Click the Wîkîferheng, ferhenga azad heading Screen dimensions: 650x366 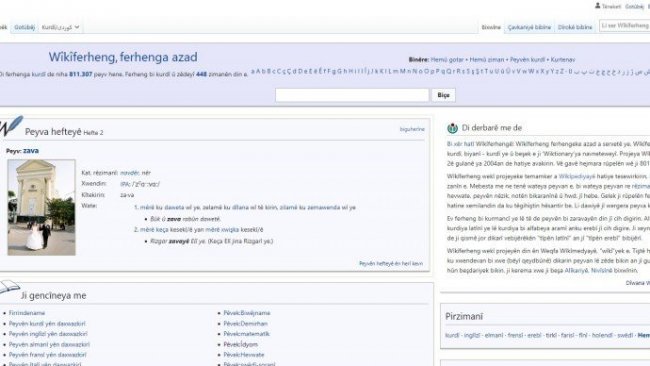tap(123, 57)
